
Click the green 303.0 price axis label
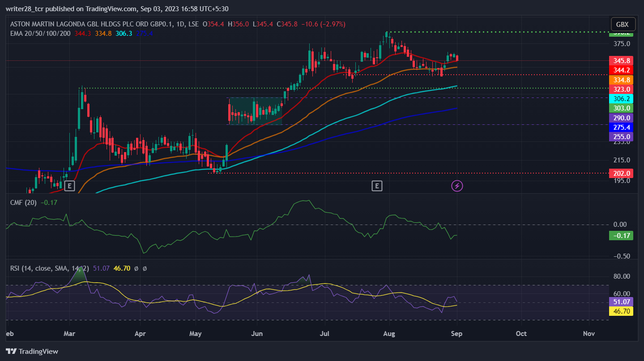pyautogui.click(x=621, y=108)
